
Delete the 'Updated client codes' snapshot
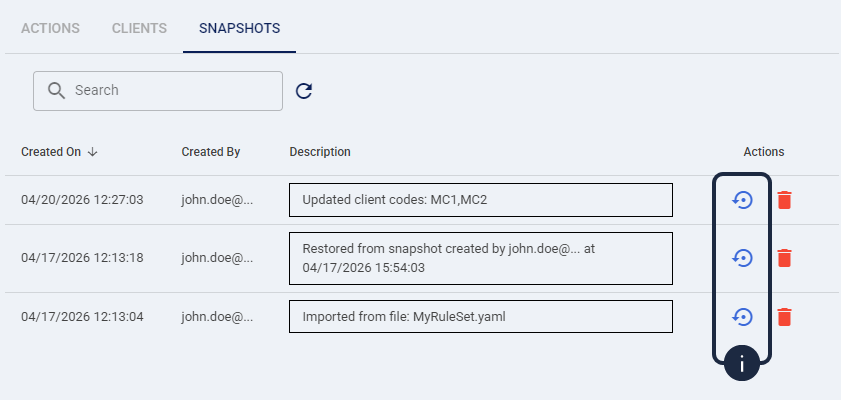[785, 200]
